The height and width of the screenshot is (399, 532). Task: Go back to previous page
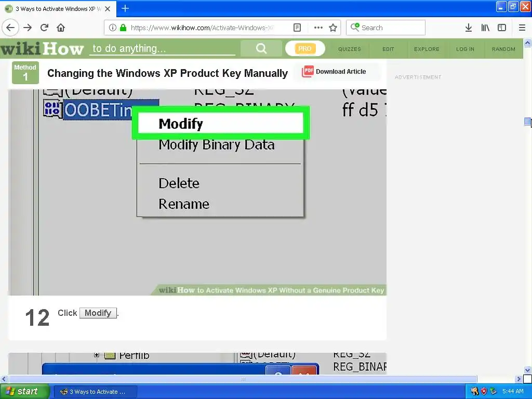10,28
